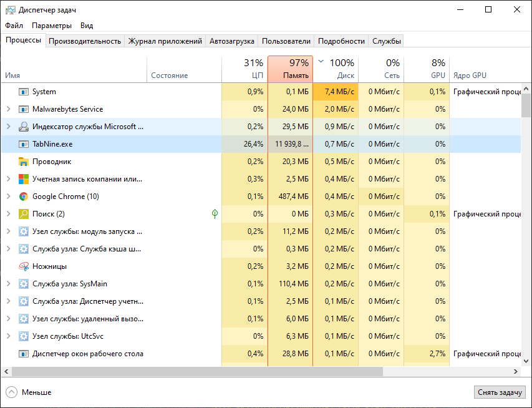Screen dimensions: 532x408
Task: Click the Служба узла SysMain gear icon
Action: pyautogui.click(x=23, y=283)
